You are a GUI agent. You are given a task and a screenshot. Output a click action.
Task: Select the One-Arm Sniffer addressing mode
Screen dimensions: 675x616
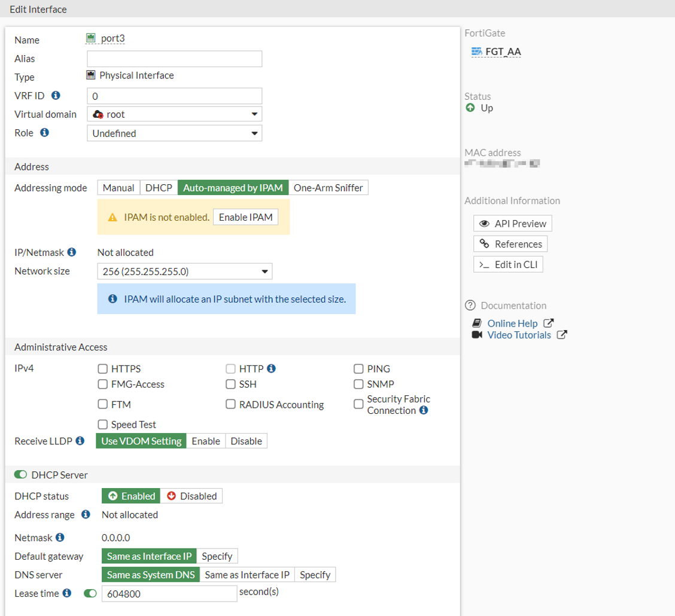pos(328,188)
